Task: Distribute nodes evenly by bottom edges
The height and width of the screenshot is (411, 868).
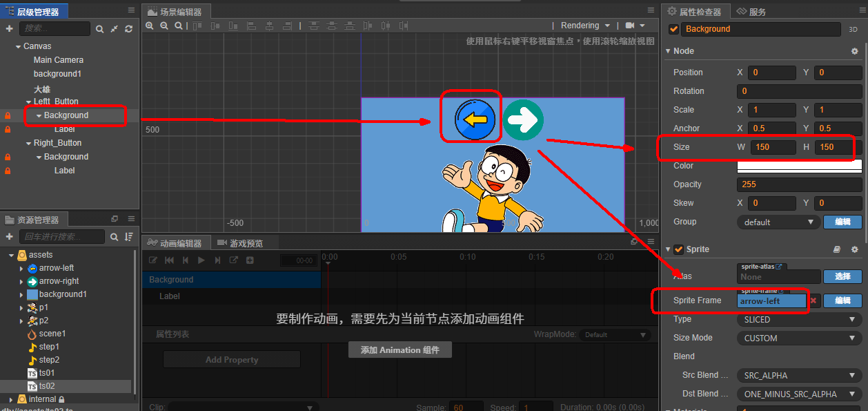Action: click(x=350, y=26)
